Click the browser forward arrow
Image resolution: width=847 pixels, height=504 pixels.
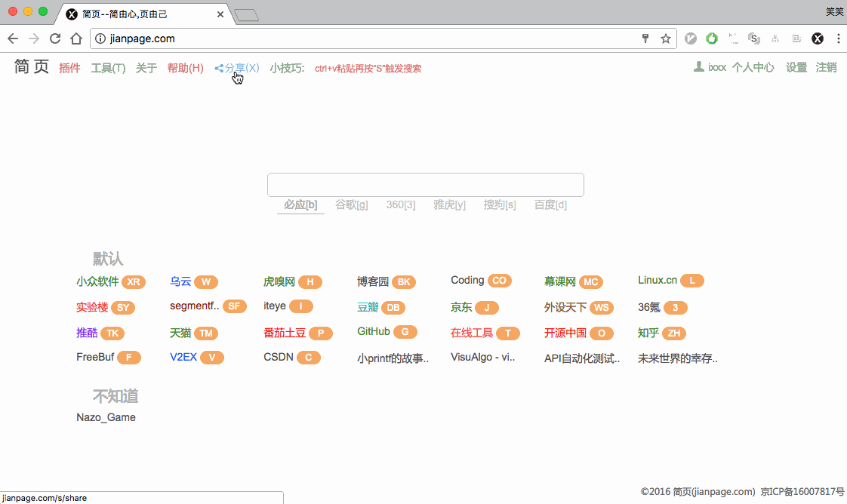point(34,38)
